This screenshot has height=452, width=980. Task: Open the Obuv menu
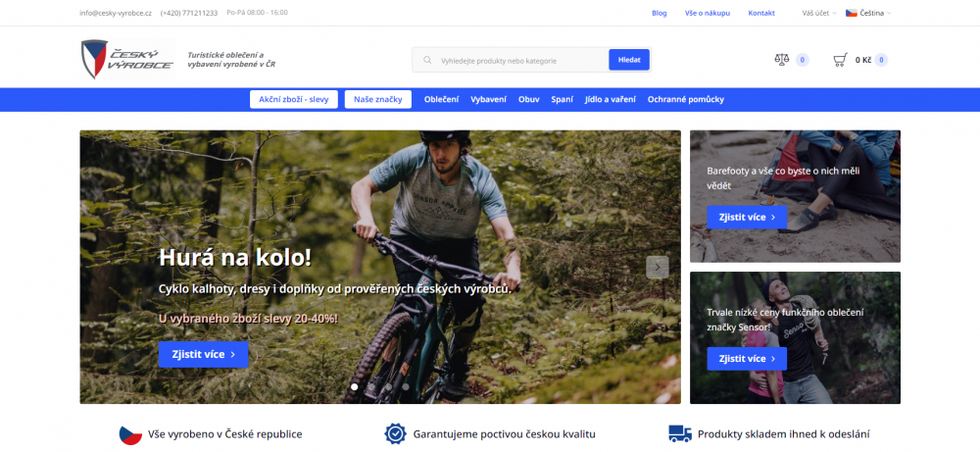pos(529,99)
